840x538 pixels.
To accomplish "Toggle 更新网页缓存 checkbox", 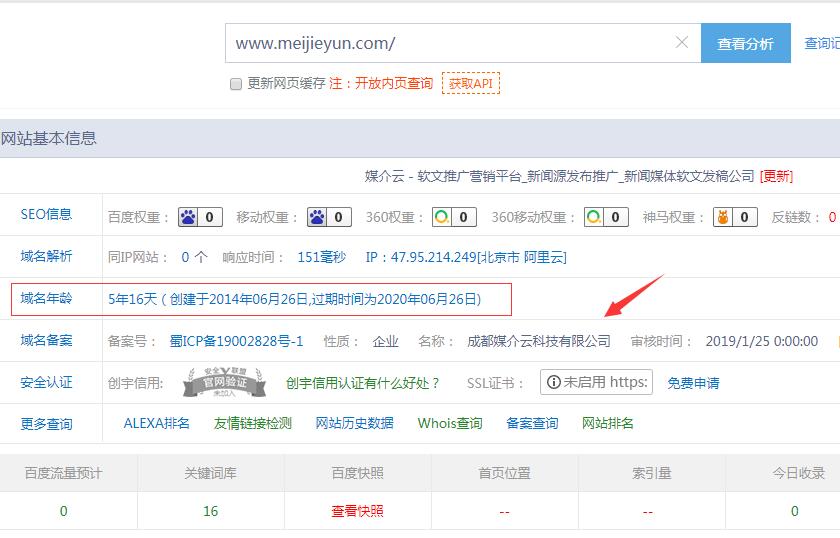I will pos(236,84).
